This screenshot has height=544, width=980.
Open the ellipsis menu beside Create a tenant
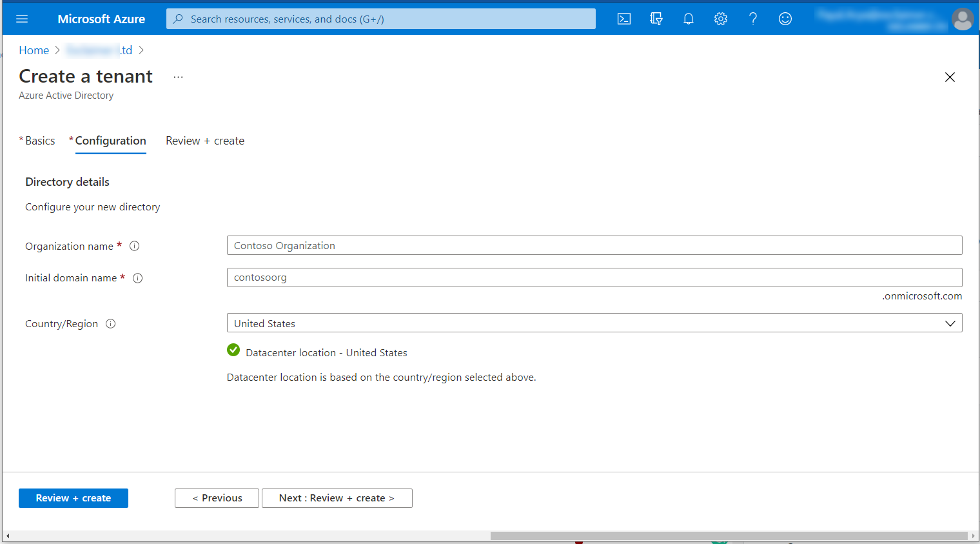[178, 77]
